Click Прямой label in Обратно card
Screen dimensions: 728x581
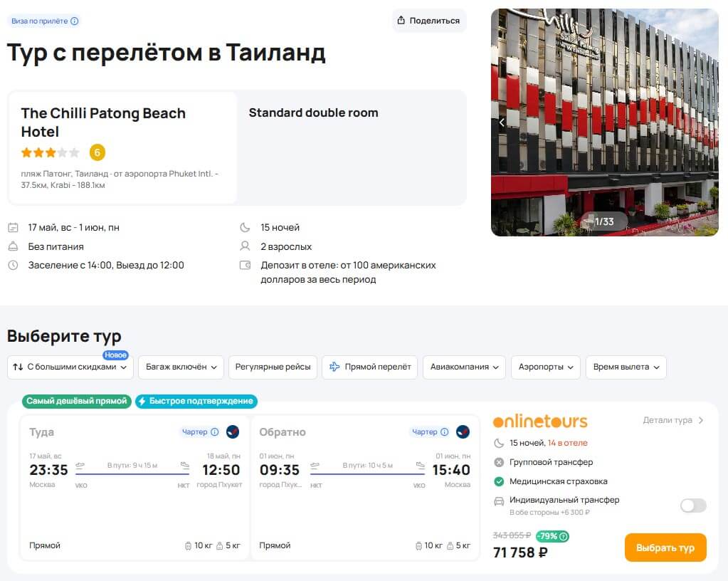click(x=275, y=545)
